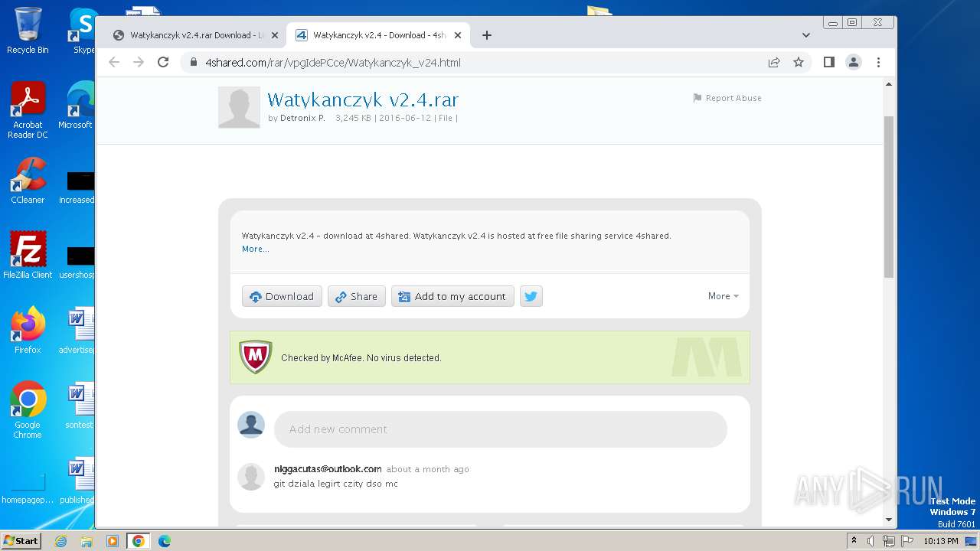The width and height of the screenshot is (980, 551).
Task: Click scrollbar down arrow
Action: click(x=889, y=520)
